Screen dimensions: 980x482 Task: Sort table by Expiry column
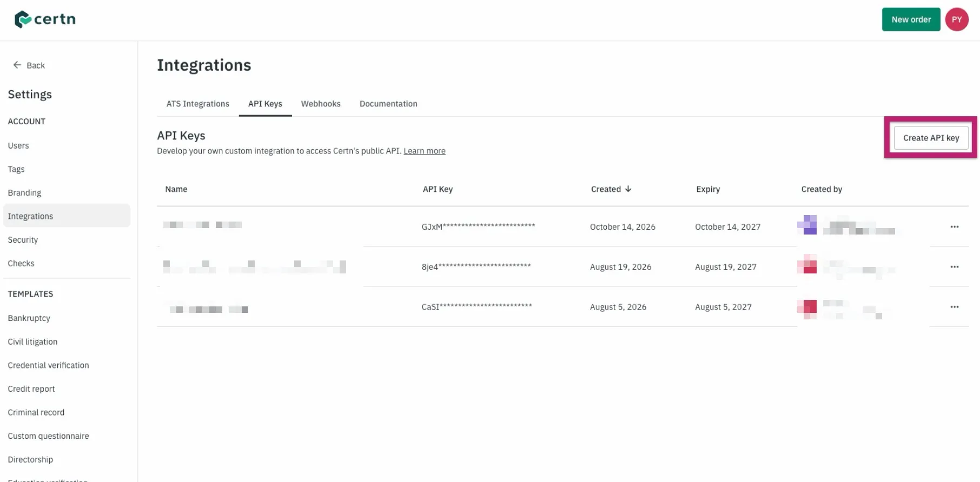pos(708,189)
